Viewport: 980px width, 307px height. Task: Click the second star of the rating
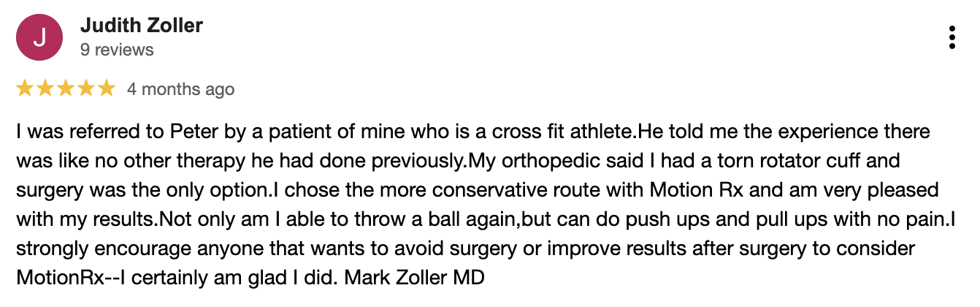45,89
